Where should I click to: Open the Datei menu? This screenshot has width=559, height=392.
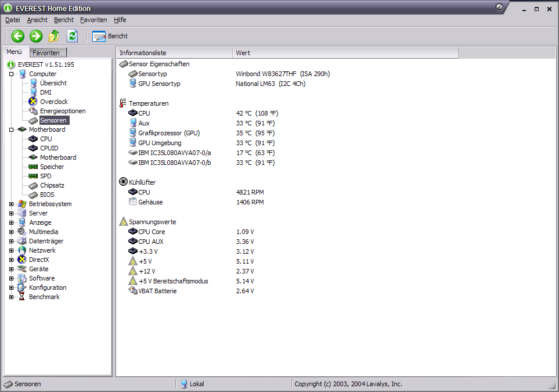coord(12,20)
